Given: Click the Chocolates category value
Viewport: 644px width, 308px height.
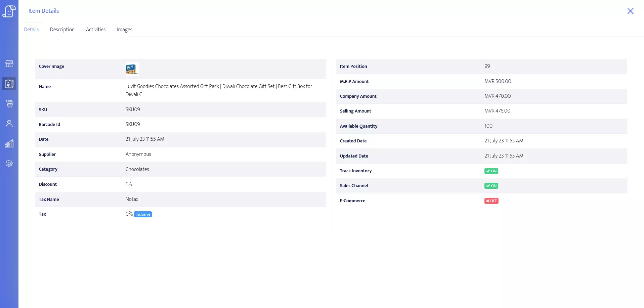Looking at the screenshot, I should pyautogui.click(x=137, y=169).
